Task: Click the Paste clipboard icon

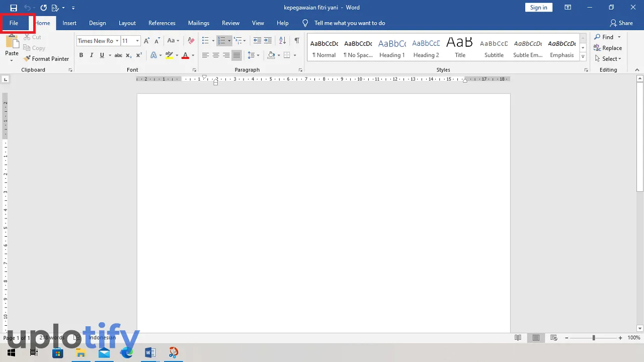Action: [12, 43]
